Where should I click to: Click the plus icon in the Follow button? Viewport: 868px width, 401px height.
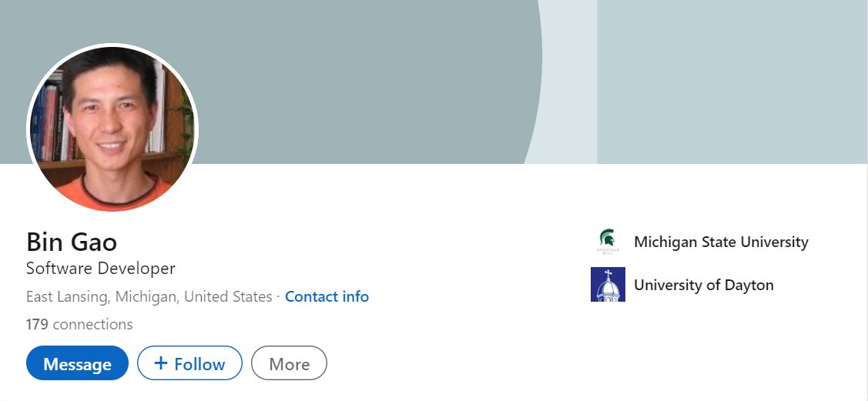[161, 363]
